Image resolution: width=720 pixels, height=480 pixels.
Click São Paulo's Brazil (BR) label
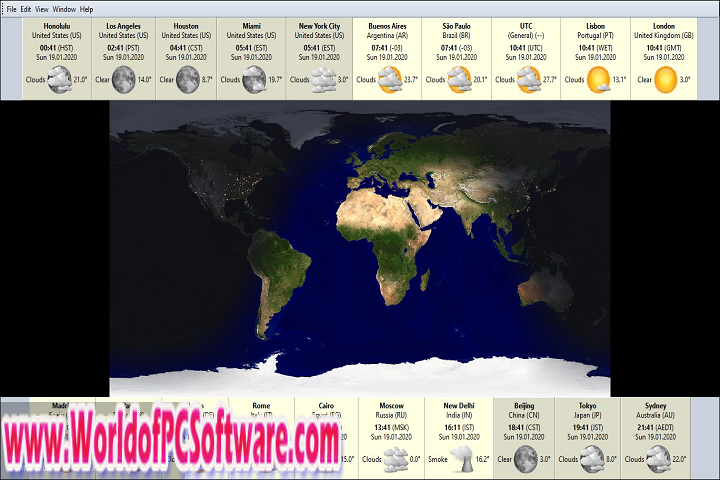(x=456, y=35)
